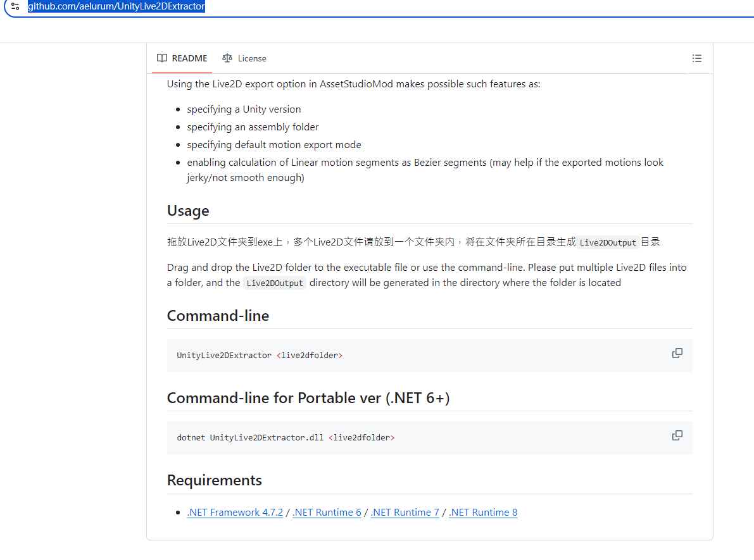Click 'specifying an assembly folder' bullet
Screen dimensions: 754x560
(x=253, y=127)
